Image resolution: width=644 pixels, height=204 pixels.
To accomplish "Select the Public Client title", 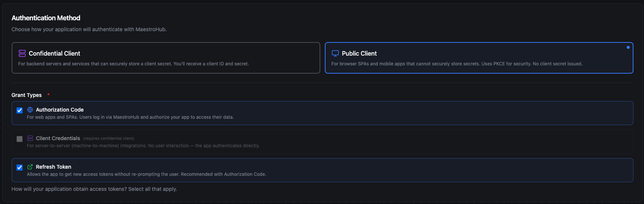I will (359, 53).
